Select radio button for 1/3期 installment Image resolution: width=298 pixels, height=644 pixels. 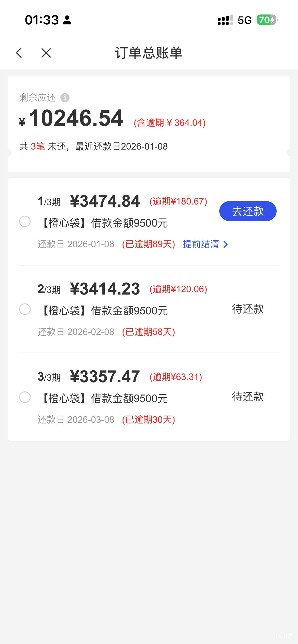pyautogui.click(x=25, y=222)
